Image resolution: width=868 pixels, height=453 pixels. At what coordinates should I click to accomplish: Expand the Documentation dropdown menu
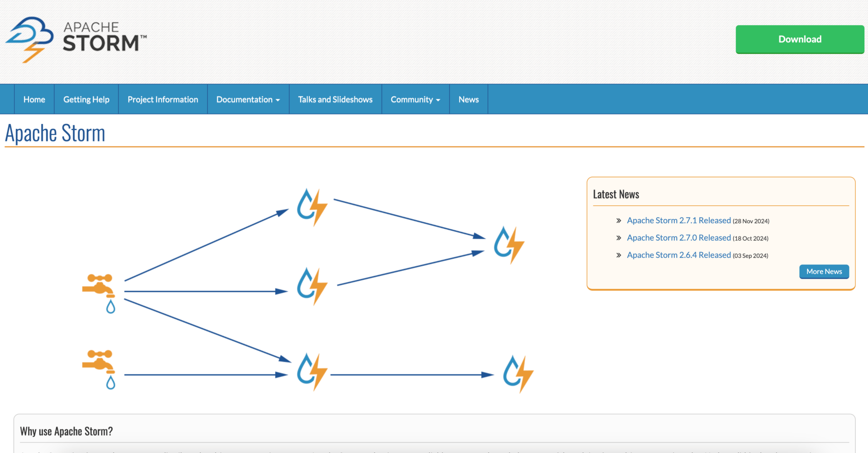[x=248, y=99]
